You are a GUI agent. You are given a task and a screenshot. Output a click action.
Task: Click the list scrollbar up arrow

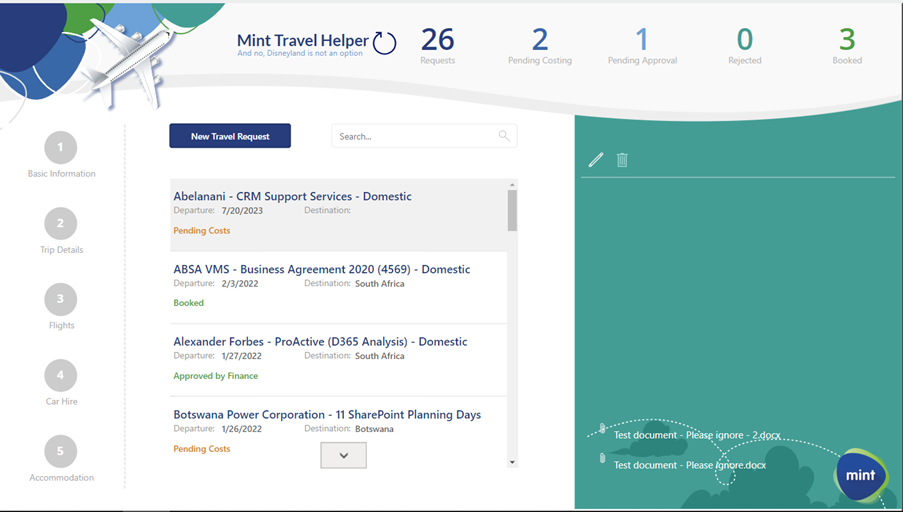click(512, 185)
